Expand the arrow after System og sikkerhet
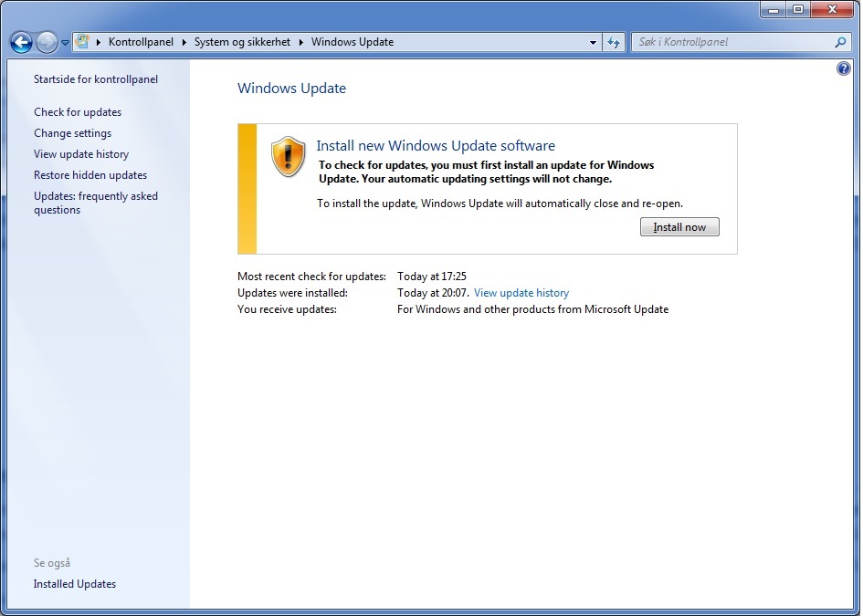 [301, 42]
